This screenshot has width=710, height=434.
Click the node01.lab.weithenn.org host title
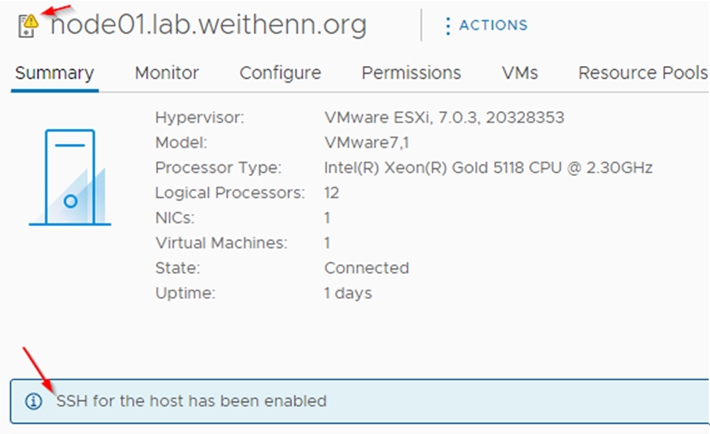click(208, 24)
